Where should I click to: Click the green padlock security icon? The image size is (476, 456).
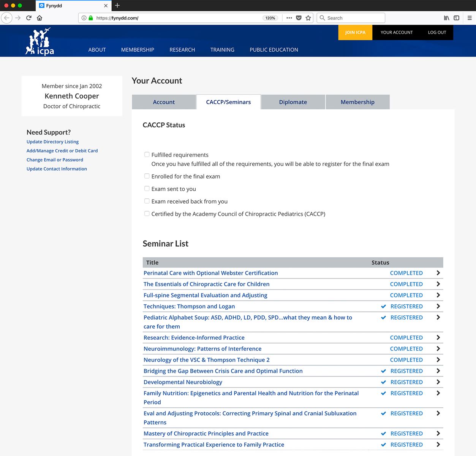click(x=91, y=18)
